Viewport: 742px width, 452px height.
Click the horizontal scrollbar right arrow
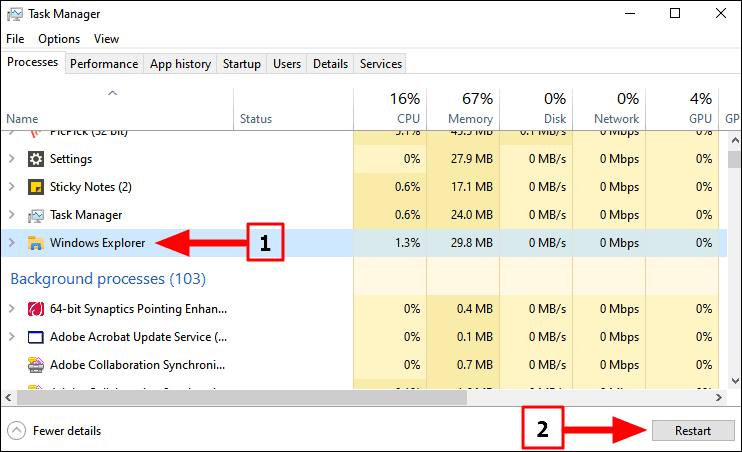coord(719,398)
